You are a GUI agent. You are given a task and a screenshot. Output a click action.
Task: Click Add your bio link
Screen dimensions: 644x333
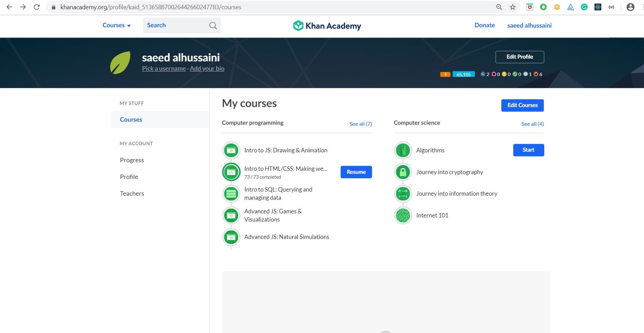(x=207, y=69)
